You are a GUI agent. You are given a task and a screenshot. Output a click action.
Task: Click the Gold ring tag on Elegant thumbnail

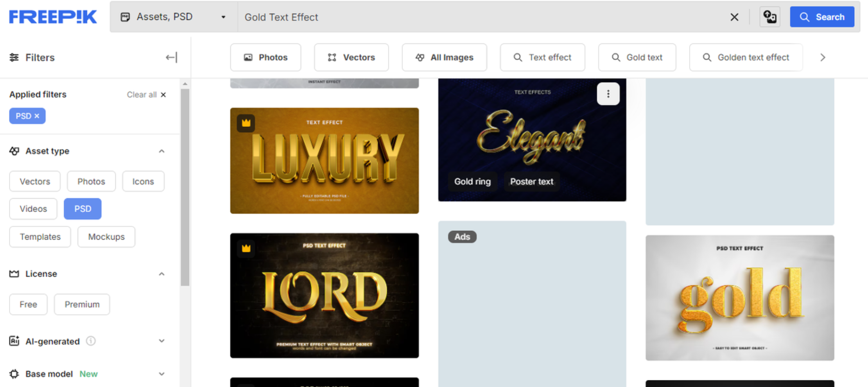click(472, 181)
